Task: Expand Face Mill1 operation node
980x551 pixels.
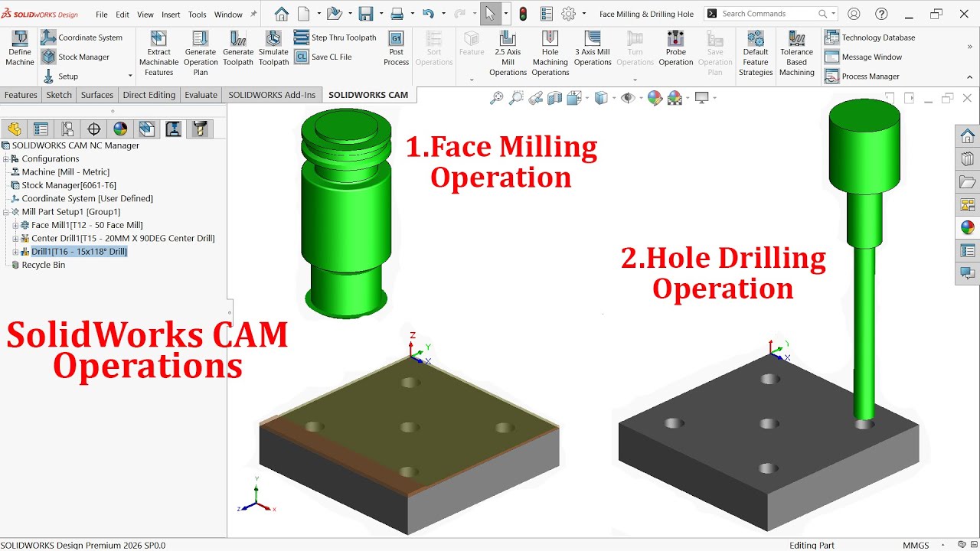Action: pyautogui.click(x=15, y=225)
